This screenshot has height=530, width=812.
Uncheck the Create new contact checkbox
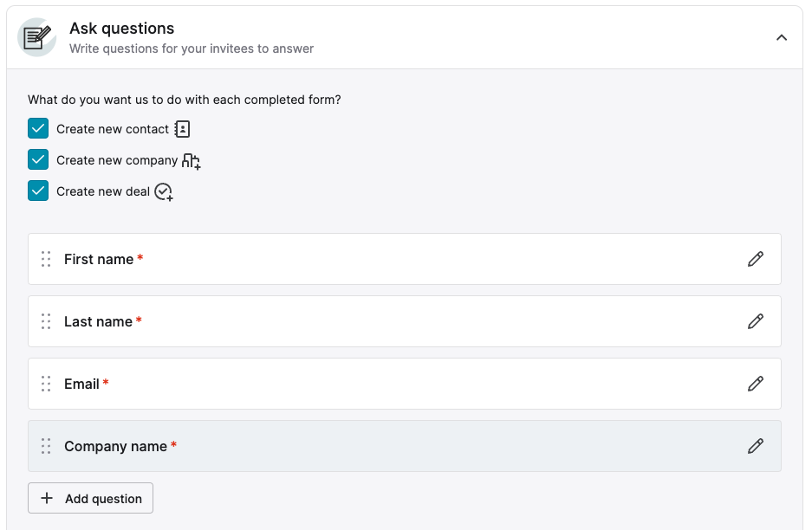pos(38,129)
